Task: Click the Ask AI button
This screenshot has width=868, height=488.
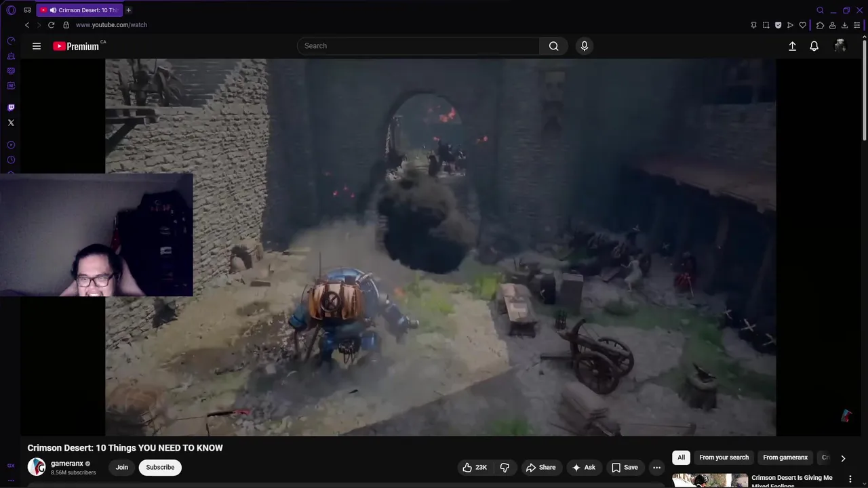Action: [583, 468]
